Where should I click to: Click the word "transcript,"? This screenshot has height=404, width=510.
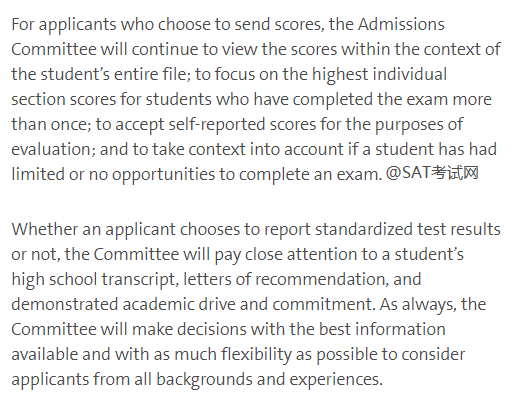(x=140, y=279)
